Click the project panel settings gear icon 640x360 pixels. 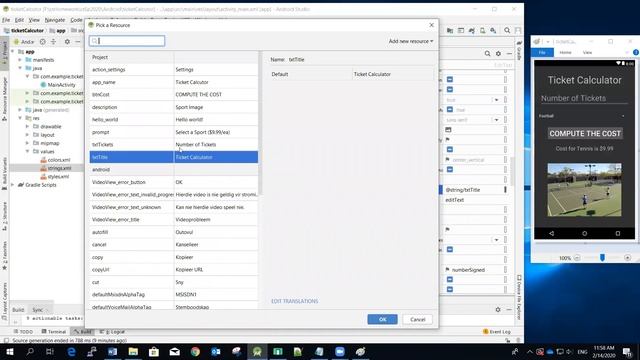point(67,42)
